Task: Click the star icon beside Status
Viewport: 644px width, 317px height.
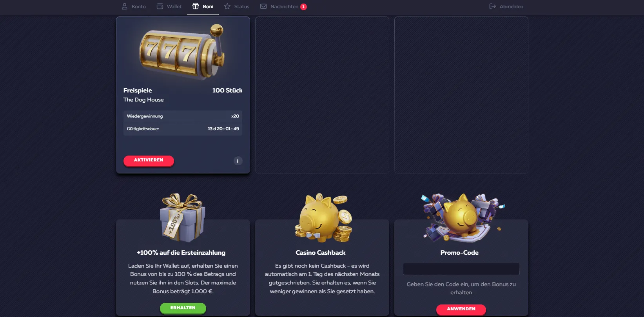Action: tap(227, 6)
